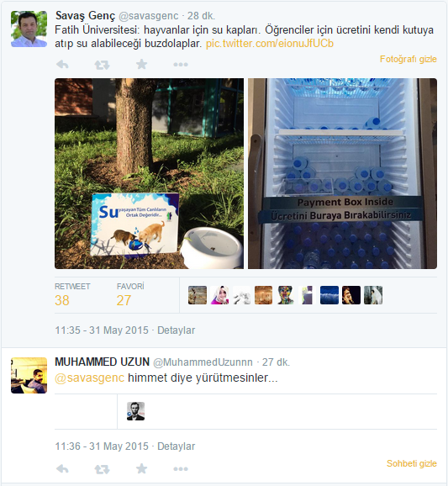View the 38 retweets list
Screen dimensions: 448x486
click(72, 295)
